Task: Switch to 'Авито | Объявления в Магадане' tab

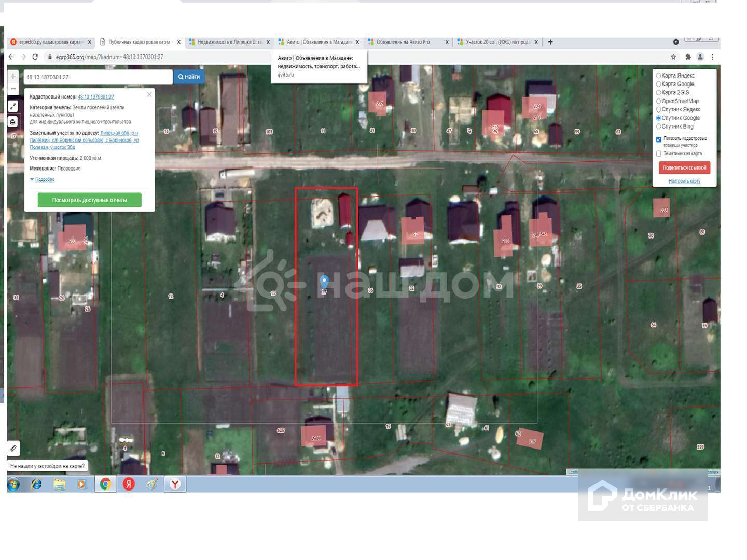Action: (319, 42)
